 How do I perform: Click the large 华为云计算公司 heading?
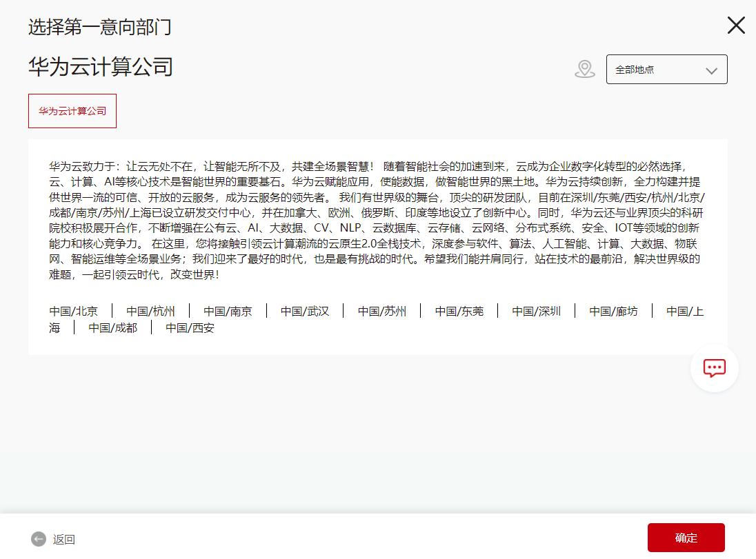pyautogui.click(x=100, y=66)
